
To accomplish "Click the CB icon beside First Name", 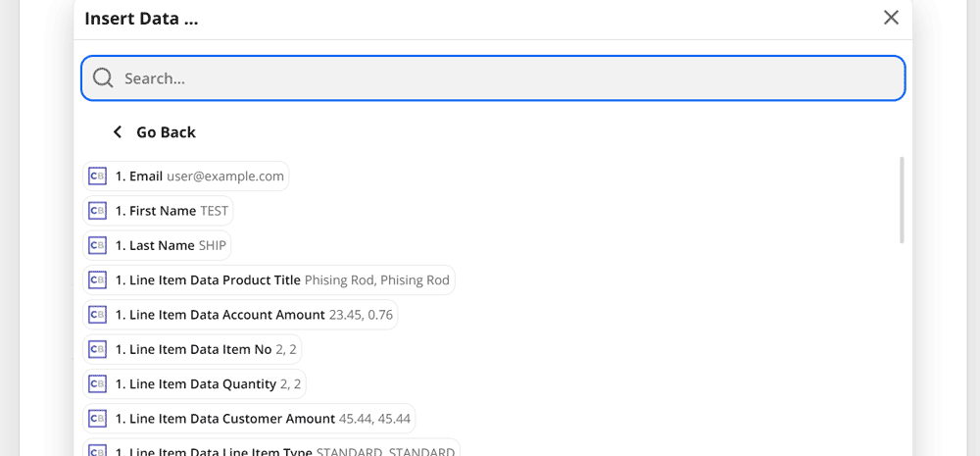I will (x=97, y=211).
